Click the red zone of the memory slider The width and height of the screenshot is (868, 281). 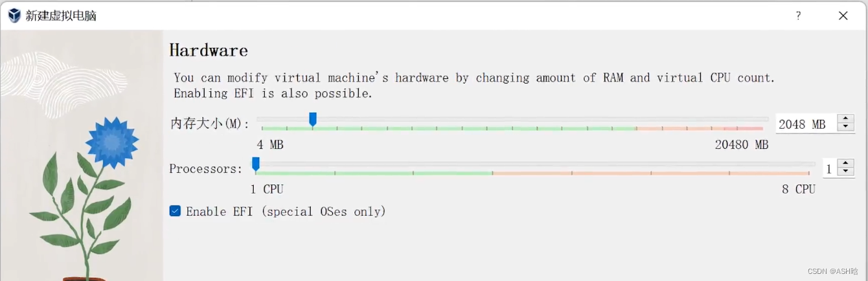[x=743, y=128]
